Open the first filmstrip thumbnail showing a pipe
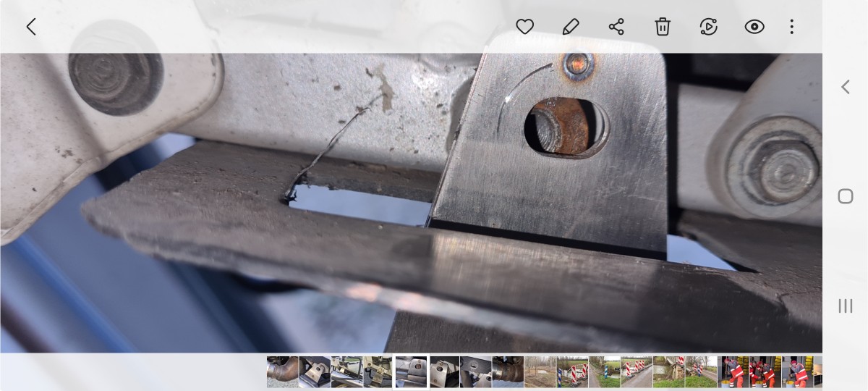The width and height of the screenshot is (868, 391). click(282, 371)
